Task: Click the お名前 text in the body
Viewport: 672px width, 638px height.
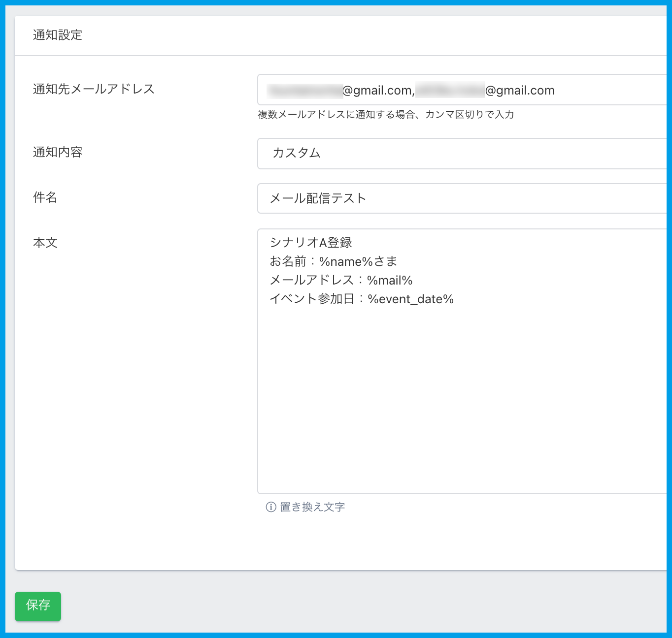Action: click(x=288, y=261)
